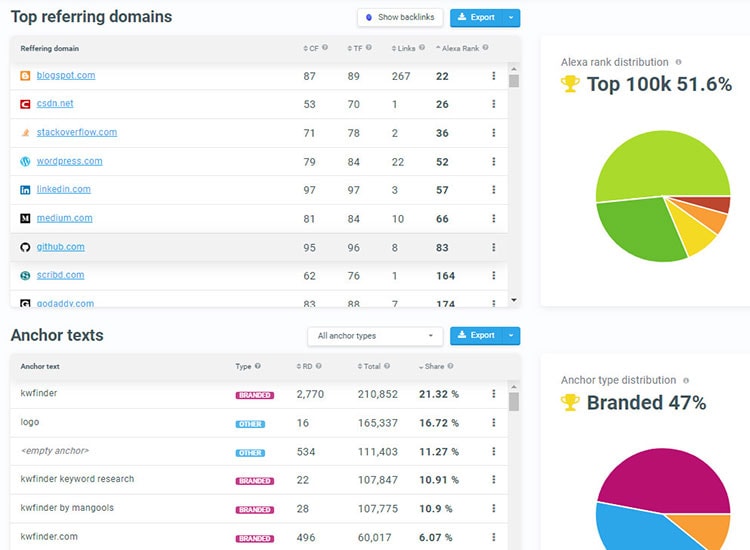The width and height of the screenshot is (750, 550).
Task: Open the github.com domain link
Action: click(x=61, y=247)
